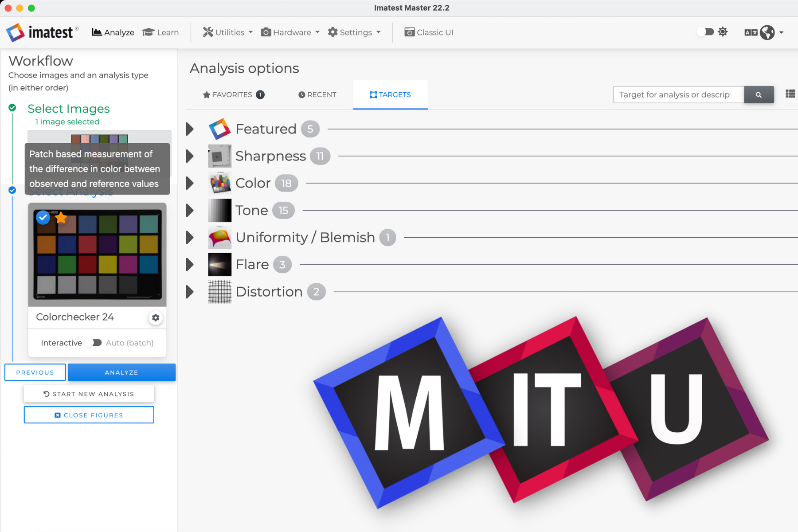Click the Analyze button
Viewport: 798px width, 532px height.
121,372
